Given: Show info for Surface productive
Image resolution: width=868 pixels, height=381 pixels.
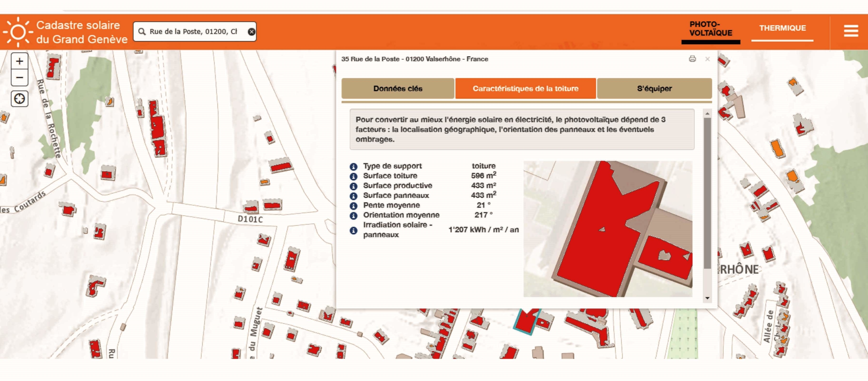Looking at the screenshot, I should (x=353, y=186).
